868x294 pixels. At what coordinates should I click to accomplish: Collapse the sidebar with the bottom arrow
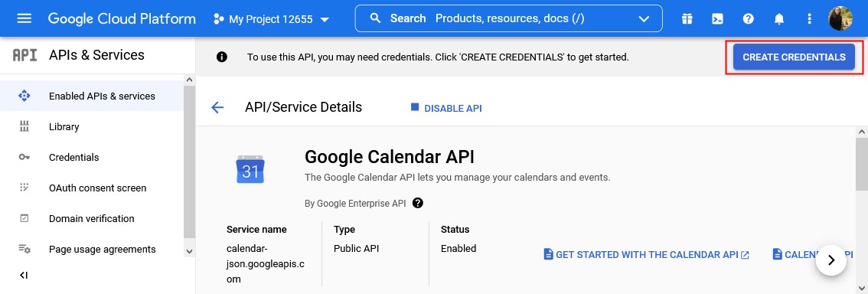pos(23,275)
